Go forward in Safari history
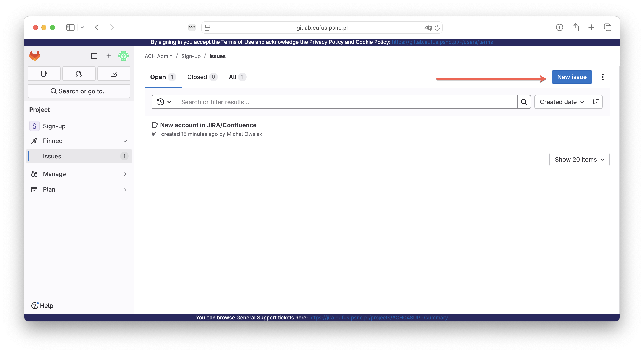644x353 pixels. click(112, 27)
